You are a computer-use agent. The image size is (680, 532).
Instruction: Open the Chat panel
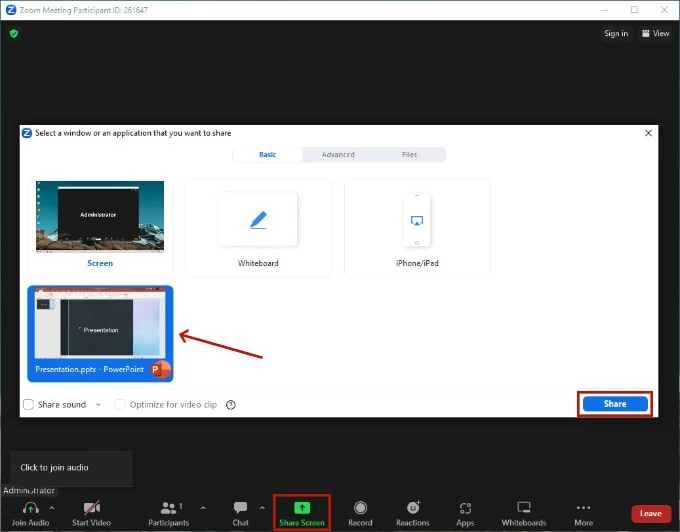click(240, 508)
